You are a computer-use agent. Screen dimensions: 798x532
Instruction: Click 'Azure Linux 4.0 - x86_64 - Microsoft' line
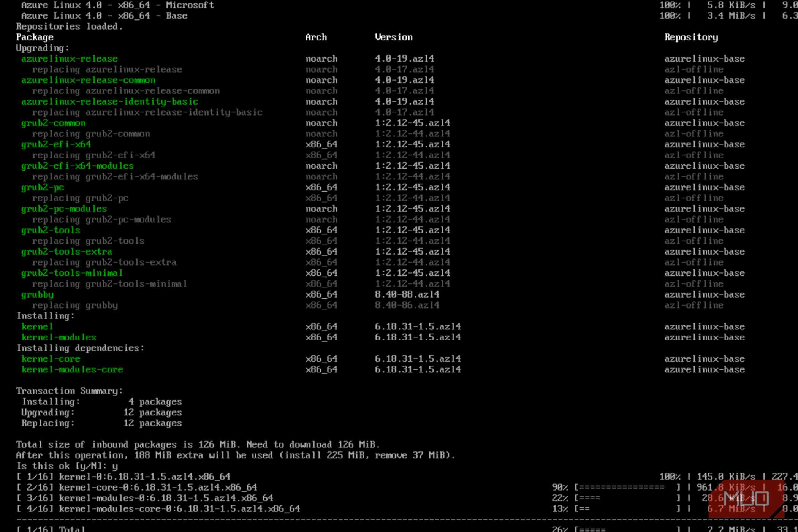pos(117,5)
